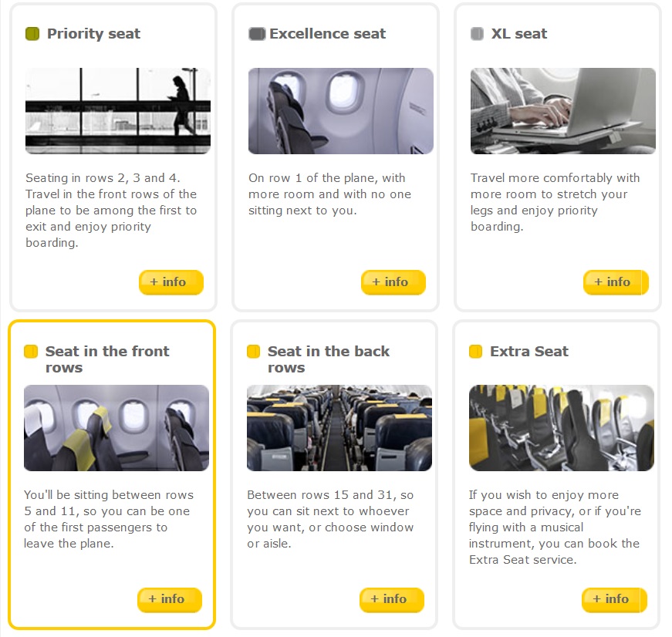Image resolution: width=672 pixels, height=637 pixels.
Task: Expand info for the XL seat
Action: [x=615, y=282]
